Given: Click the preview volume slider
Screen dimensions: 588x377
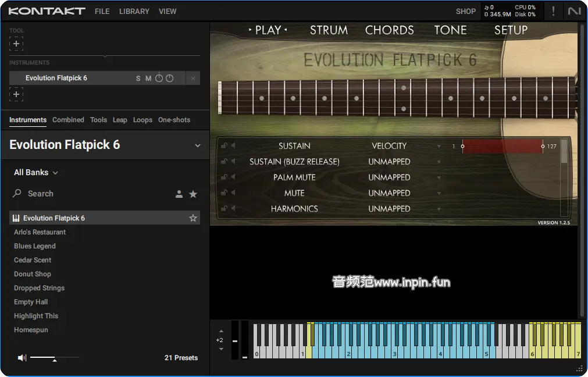Looking at the screenshot, I should pos(54,357).
